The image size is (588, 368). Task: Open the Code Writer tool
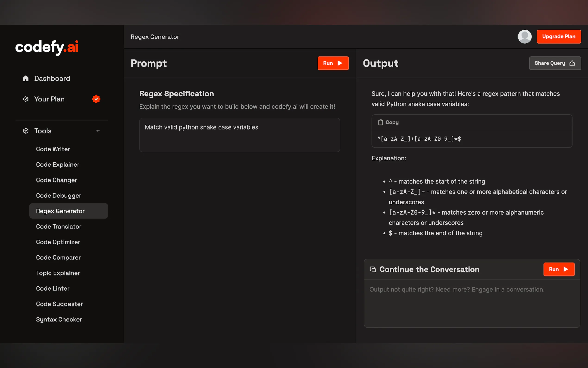[x=53, y=149]
